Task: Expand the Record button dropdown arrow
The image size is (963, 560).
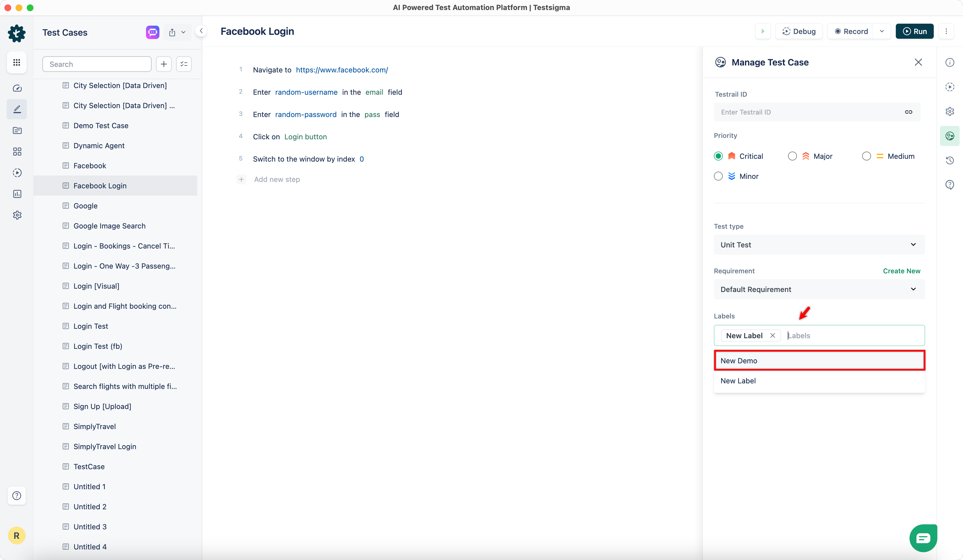Action: point(882,31)
